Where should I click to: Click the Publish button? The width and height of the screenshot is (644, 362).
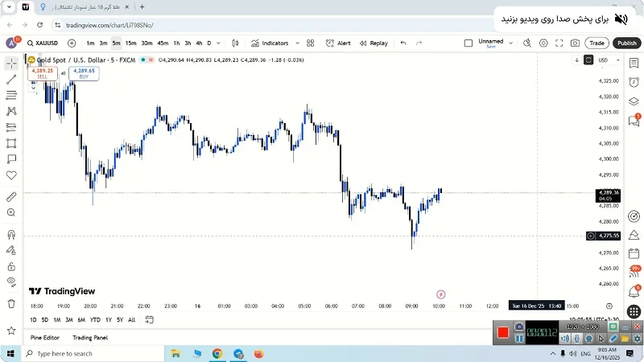pyautogui.click(x=626, y=43)
